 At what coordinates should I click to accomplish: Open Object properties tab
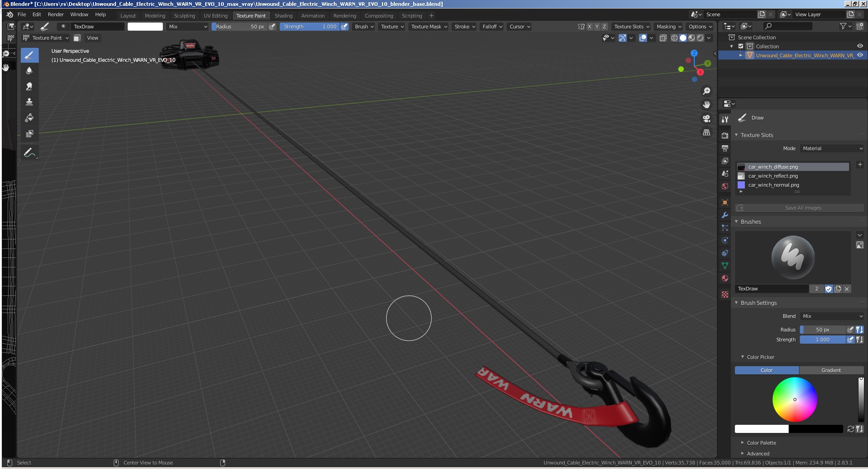pyautogui.click(x=725, y=202)
